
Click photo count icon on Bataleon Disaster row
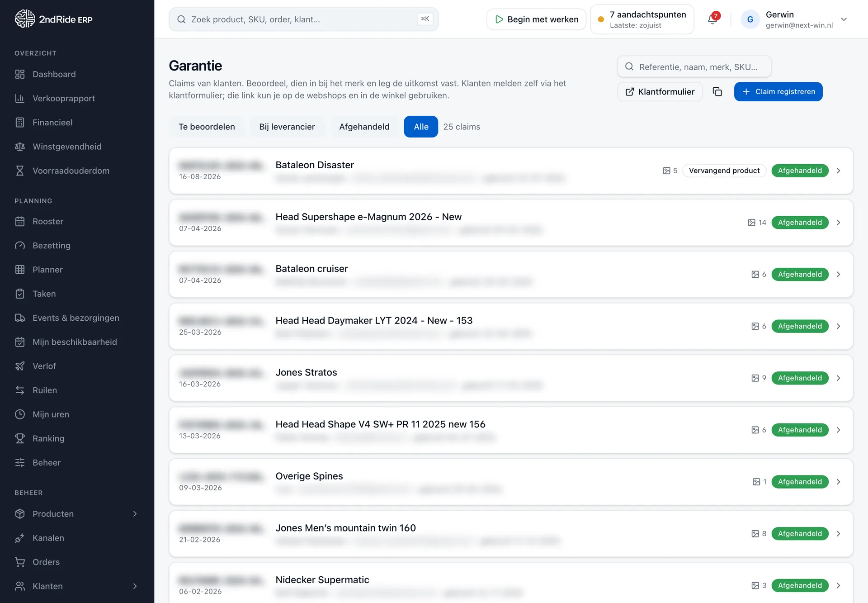666,171
